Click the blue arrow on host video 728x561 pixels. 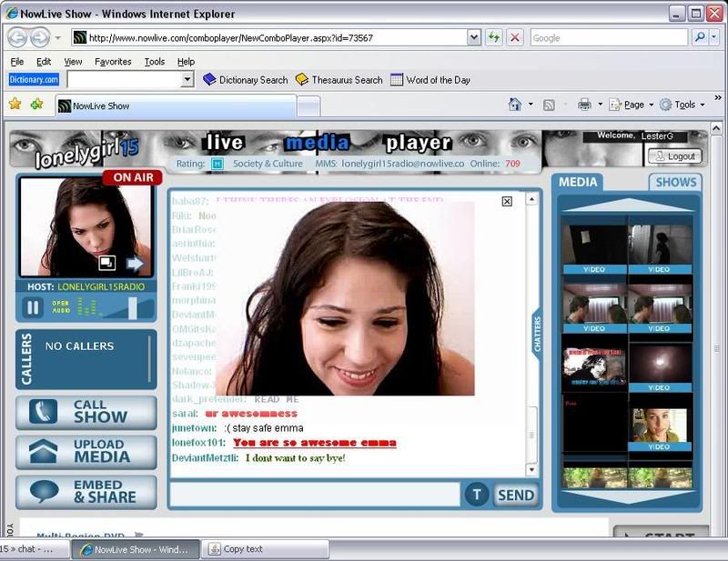coord(135,264)
